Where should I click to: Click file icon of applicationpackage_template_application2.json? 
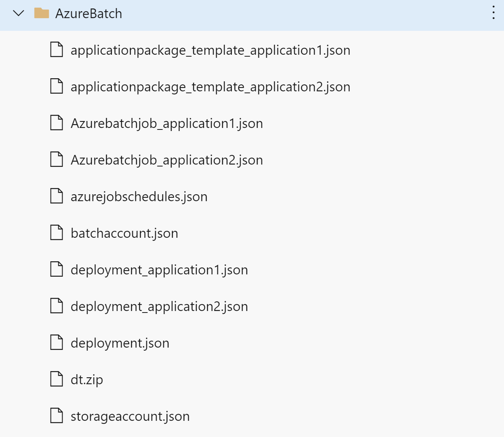coord(57,86)
